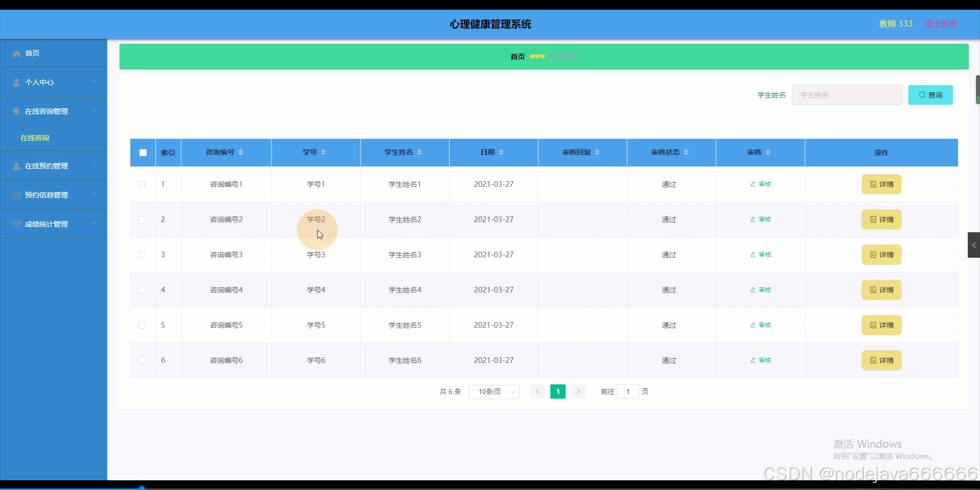Go to previous page arrow
980x490 pixels.
click(537, 391)
